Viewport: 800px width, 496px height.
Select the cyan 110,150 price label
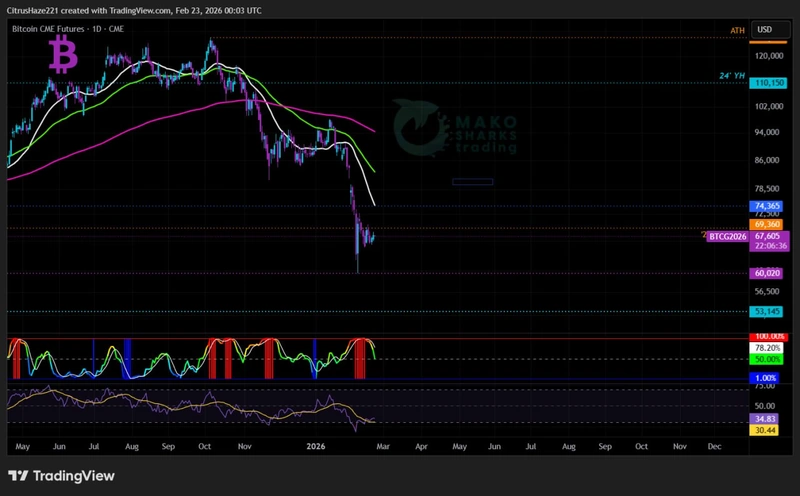pyautogui.click(x=766, y=84)
